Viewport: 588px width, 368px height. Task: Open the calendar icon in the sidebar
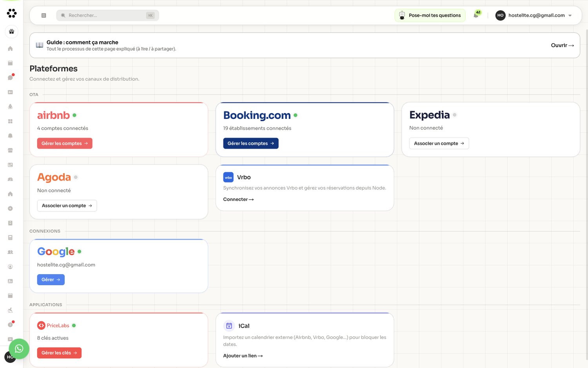pos(10,63)
